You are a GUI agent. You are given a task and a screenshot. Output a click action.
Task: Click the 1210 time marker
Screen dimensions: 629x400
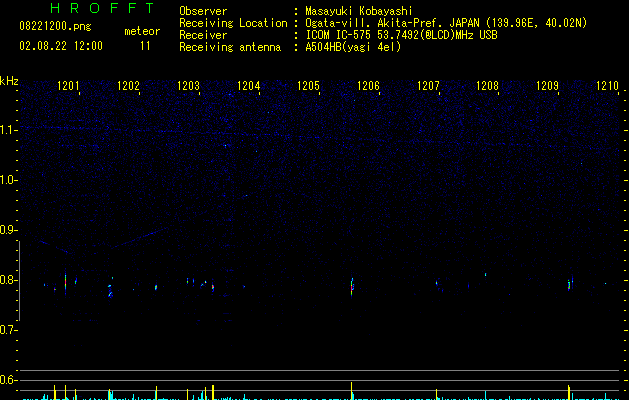coord(607,85)
